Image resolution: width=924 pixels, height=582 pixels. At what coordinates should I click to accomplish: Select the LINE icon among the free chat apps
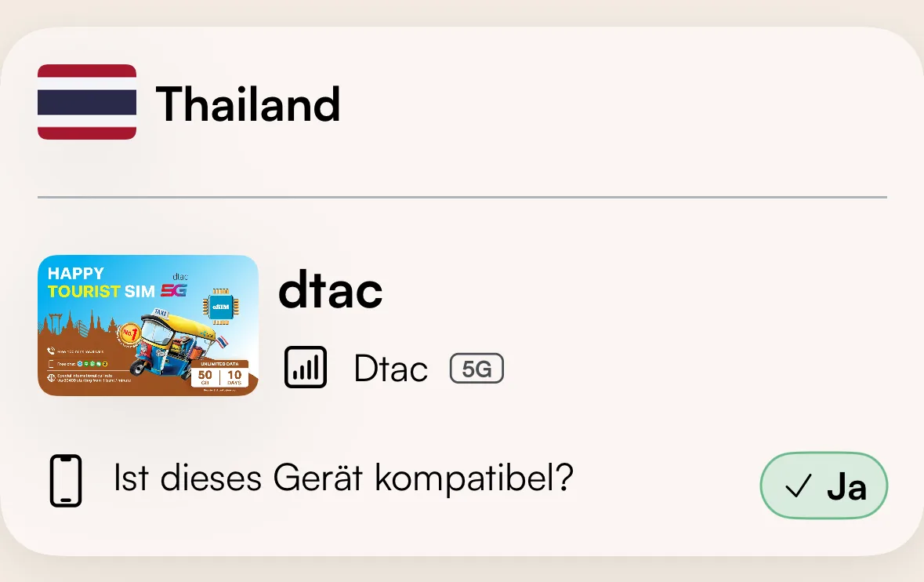click(x=86, y=364)
